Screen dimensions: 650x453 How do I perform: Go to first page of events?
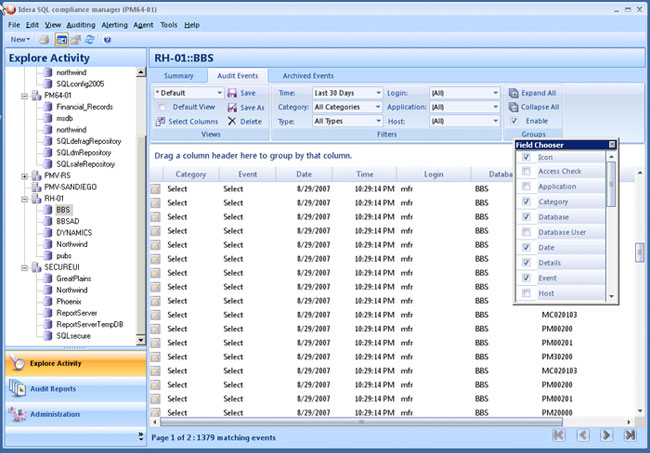[559, 435]
